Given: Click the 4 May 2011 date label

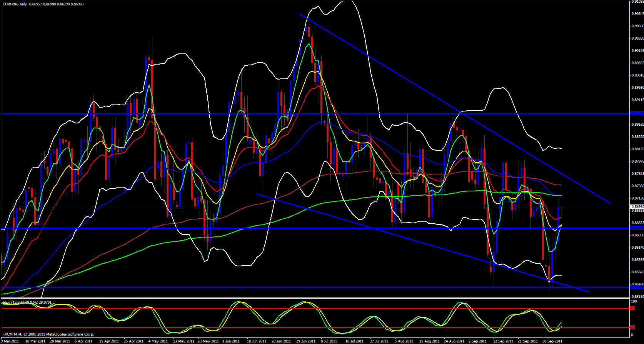Looking at the screenshot, I should point(158,341).
